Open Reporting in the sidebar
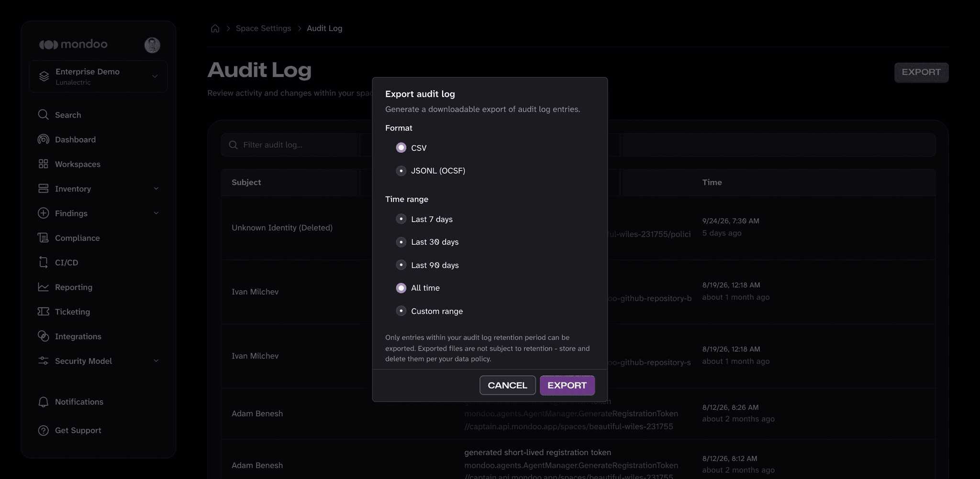The height and width of the screenshot is (479, 980). point(74,287)
